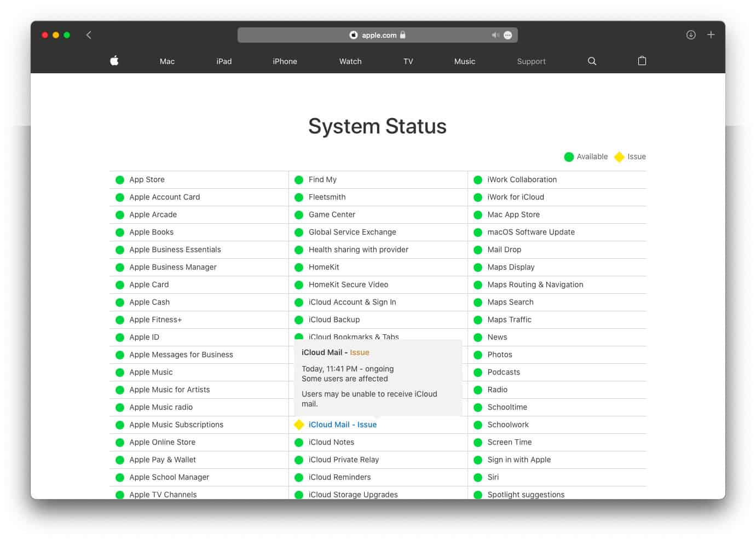The width and height of the screenshot is (756, 540).
Task: Open the TV menu item
Action: 408,61
